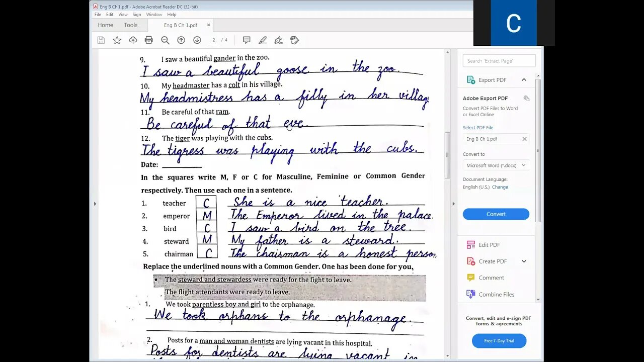The height and width of the screenshot is (362, 644).
Task: Click the Combine Files tool icon
Action: coord(471,294)
